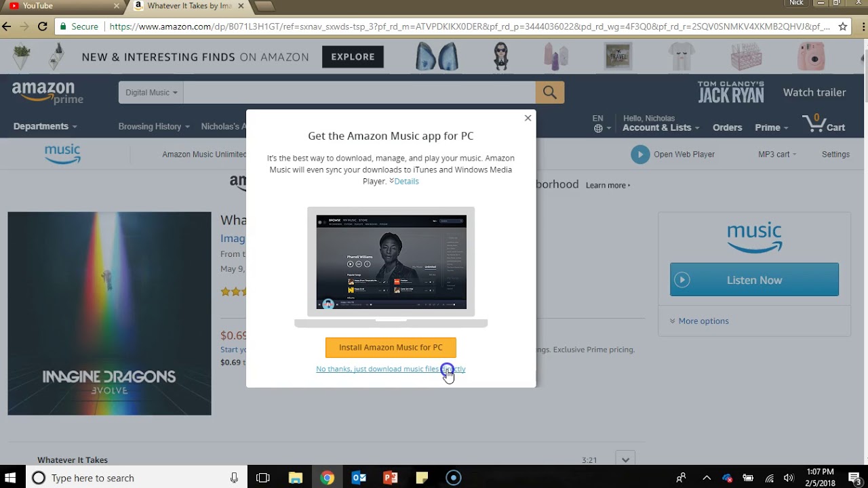868x488 pixels.
Task: Open the People icon in system tray
Action: click(682, 478)
